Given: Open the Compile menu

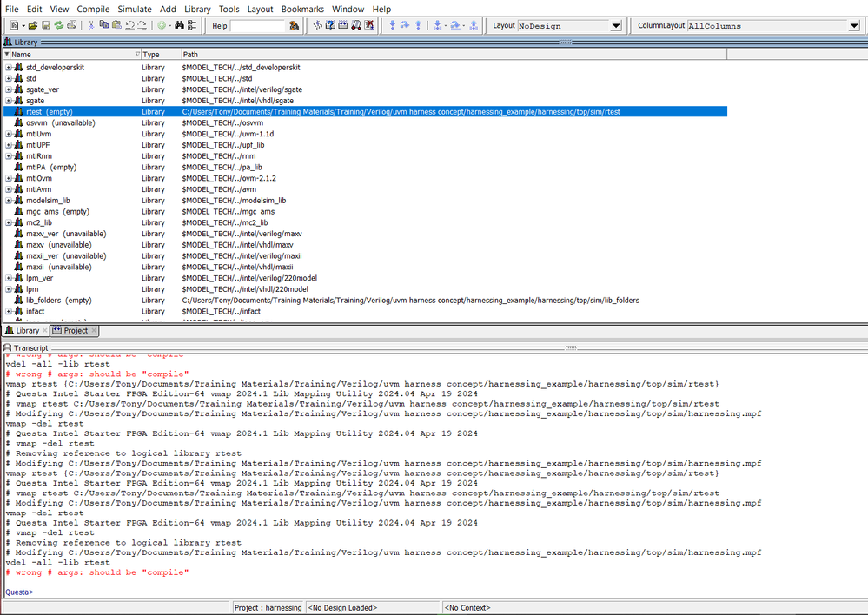Looking at the screenshot, I should (93, 9).
